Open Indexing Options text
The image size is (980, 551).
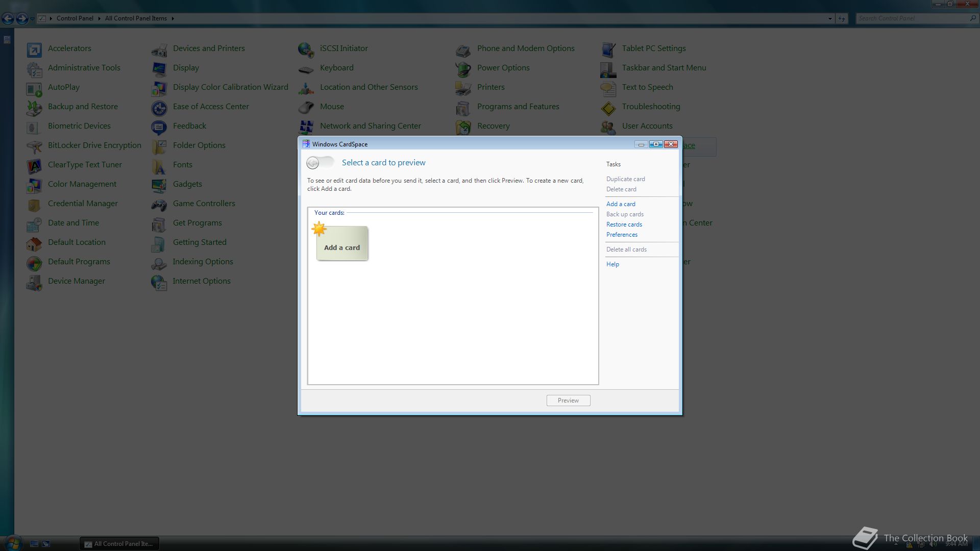[x=203, y=262]
